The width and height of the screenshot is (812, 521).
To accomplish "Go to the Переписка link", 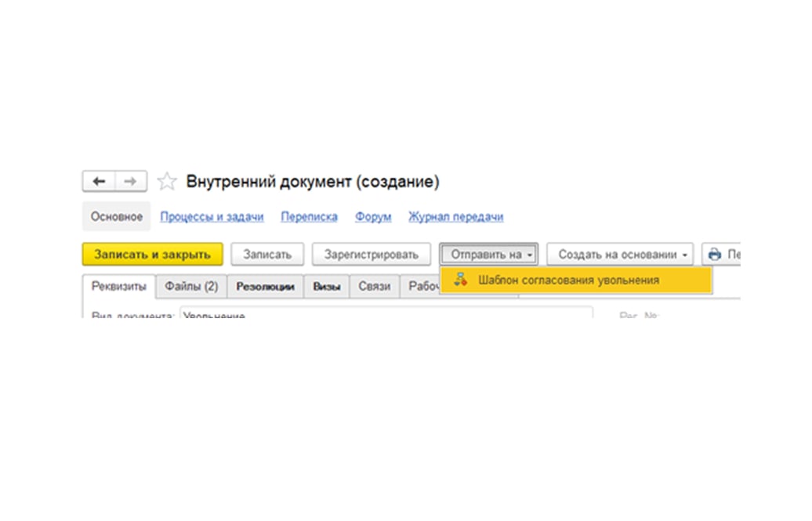I will pyautogui.click(x=309, y=217).
